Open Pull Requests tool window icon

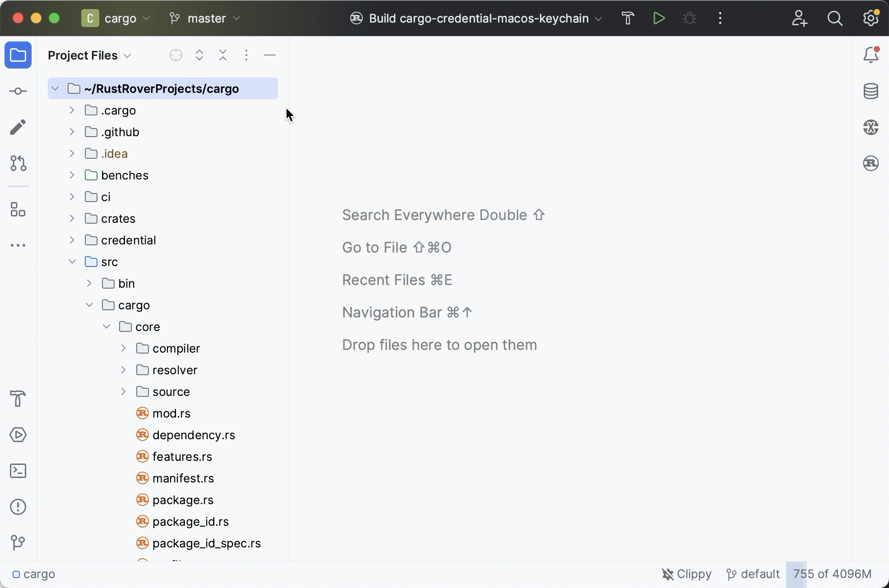click(18, 163)
